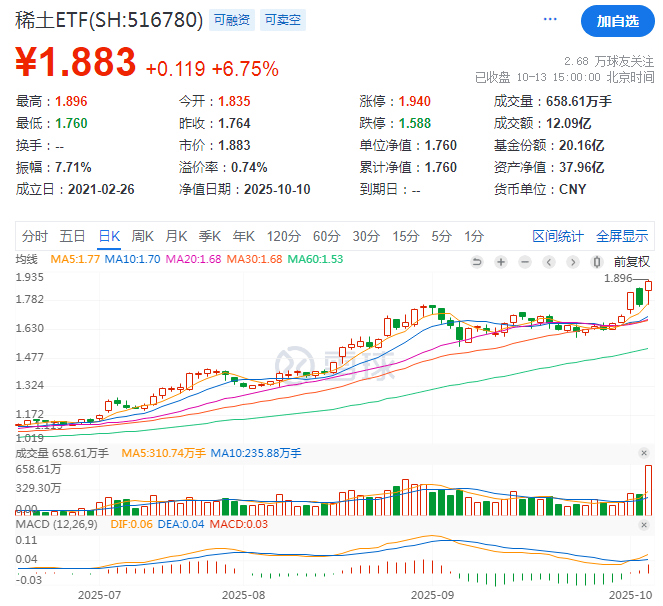Click the latest candlestick at 1.896 high

point(648,290)
